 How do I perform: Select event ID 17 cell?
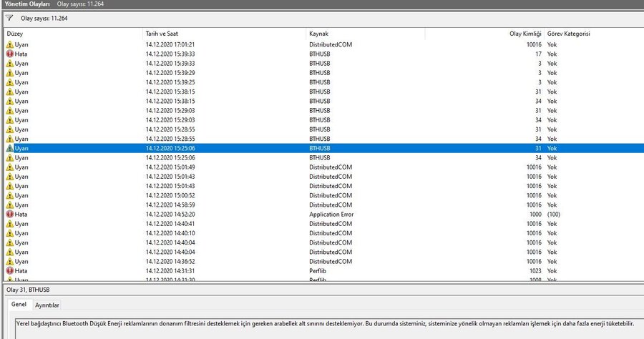[538, 54]
